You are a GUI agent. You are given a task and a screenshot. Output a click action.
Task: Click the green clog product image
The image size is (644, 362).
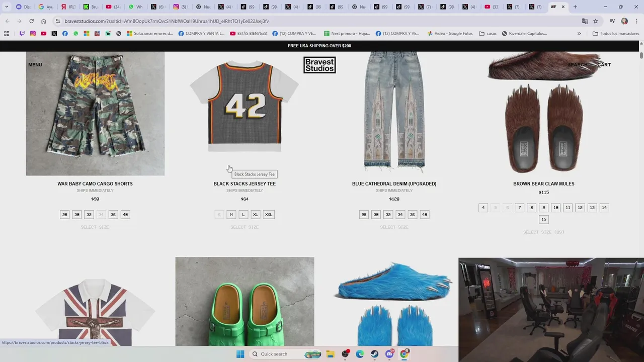point(245,302)
